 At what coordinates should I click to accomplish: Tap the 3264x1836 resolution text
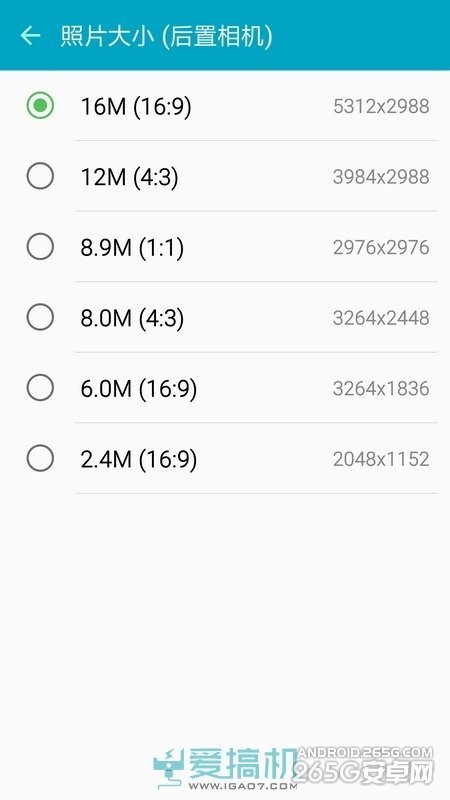point(381,388)
